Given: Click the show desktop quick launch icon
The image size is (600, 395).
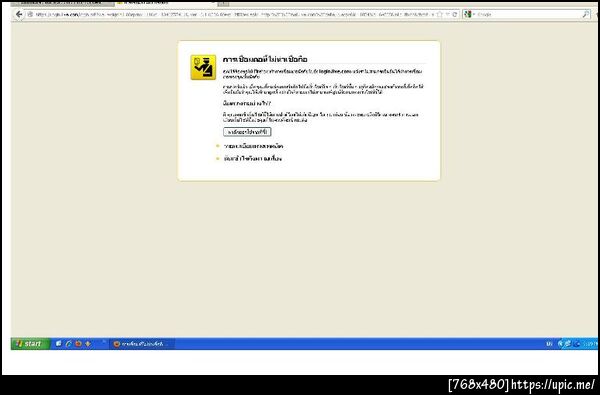Looking at the screenshot, I should point(59,344).
